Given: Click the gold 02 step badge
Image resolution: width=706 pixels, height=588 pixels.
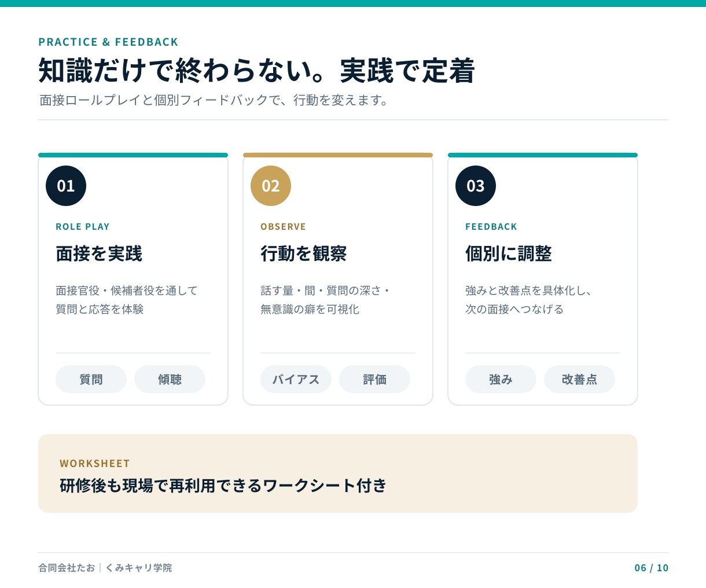Looking at the screenshot, I should click(x=271, y=186).
